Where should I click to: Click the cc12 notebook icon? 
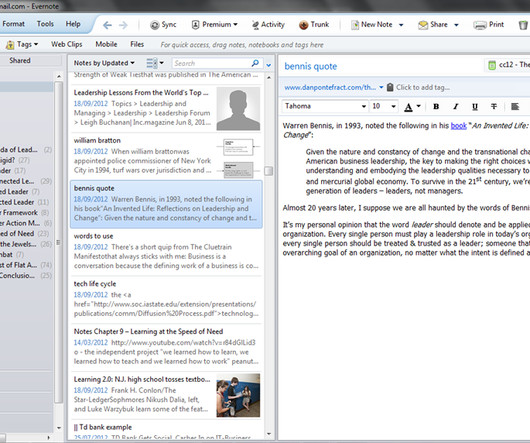492,65
